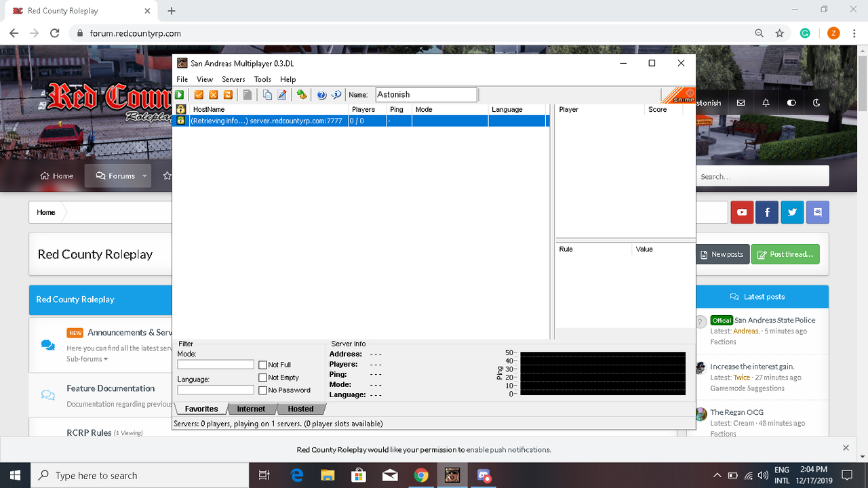Screen dimensions: 868x488
Task: Open the File menu
Action: [x=182, y=79]
